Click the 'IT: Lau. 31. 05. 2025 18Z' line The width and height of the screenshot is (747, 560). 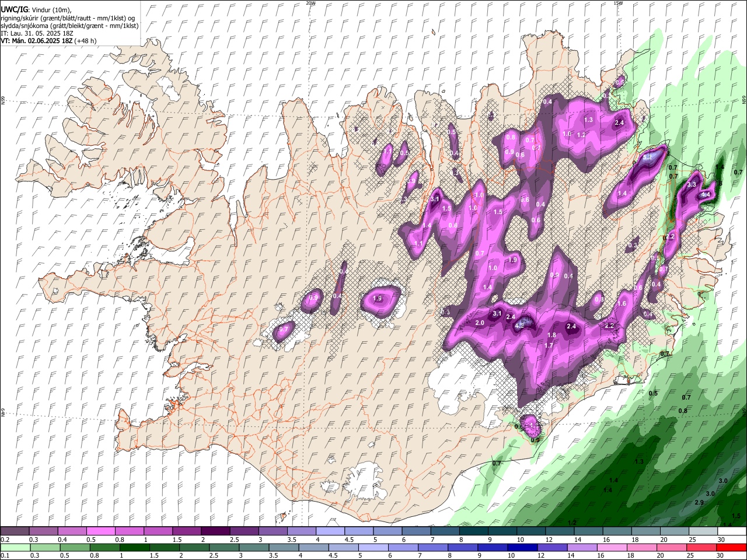point(37,33)
